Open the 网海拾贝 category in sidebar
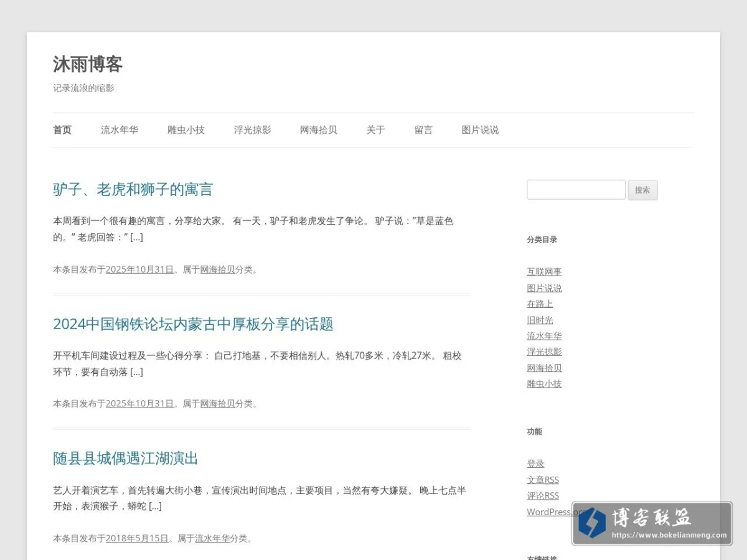Image resolution: width=747 pixels, height=560 pixels. pos(544,368)
